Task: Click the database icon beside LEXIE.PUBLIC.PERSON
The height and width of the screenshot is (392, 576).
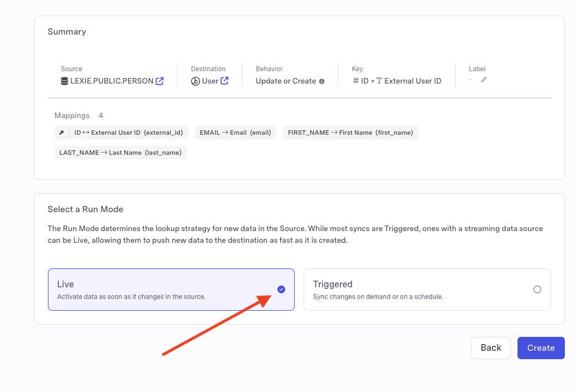Action: [65, 81]
